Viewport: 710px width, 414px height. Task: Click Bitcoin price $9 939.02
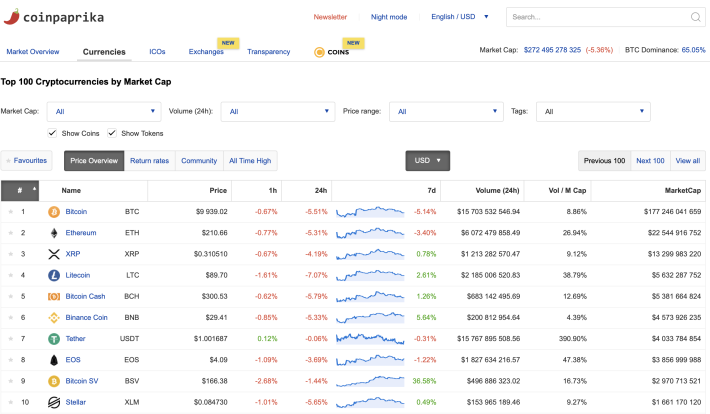pos(211,212)
